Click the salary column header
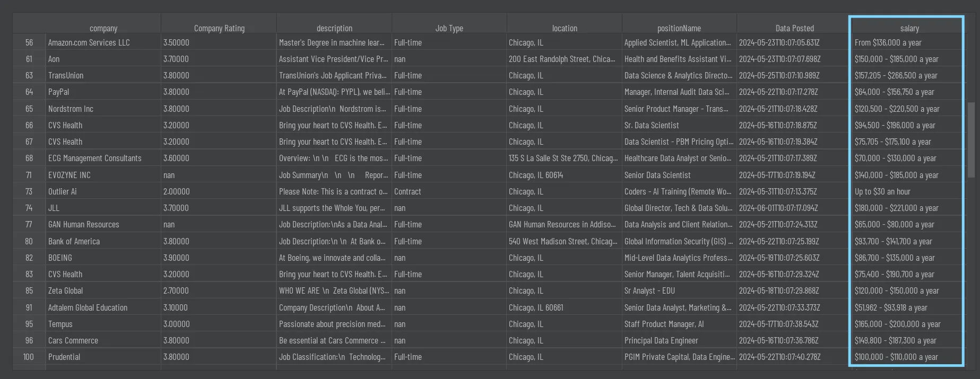 909,28
